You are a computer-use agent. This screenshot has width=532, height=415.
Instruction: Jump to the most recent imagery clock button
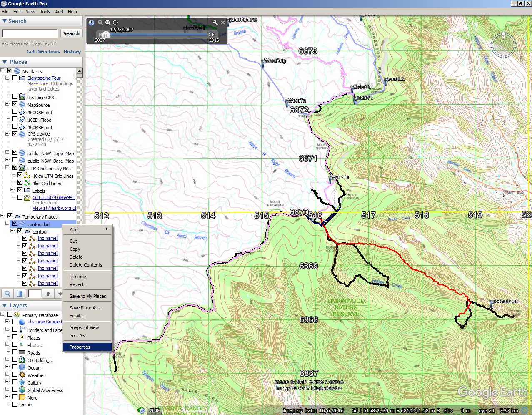tap(115, 23)
